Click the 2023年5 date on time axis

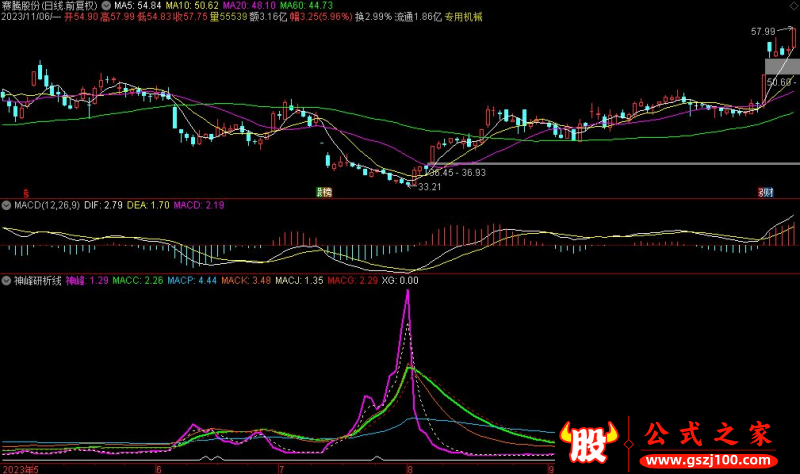[20, 466]
